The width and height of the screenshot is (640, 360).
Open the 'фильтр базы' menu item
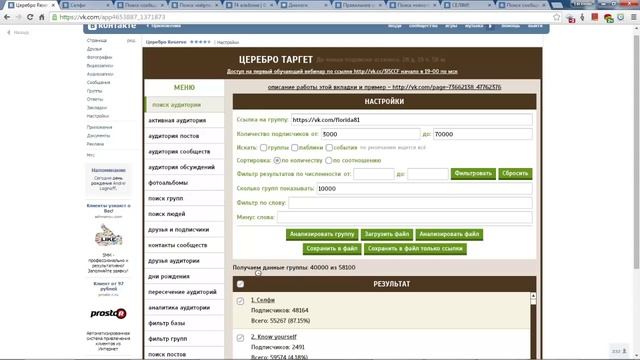184,323
